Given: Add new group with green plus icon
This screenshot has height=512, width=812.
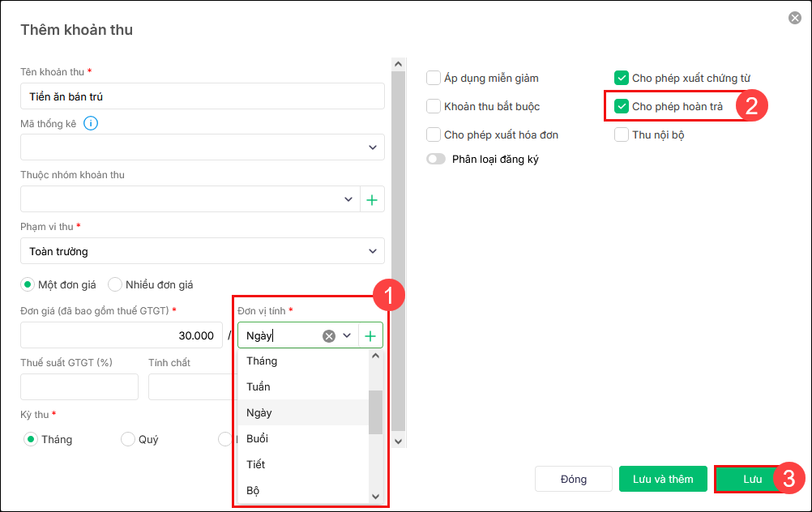Looking at the screenshot, I should [372, 199].
